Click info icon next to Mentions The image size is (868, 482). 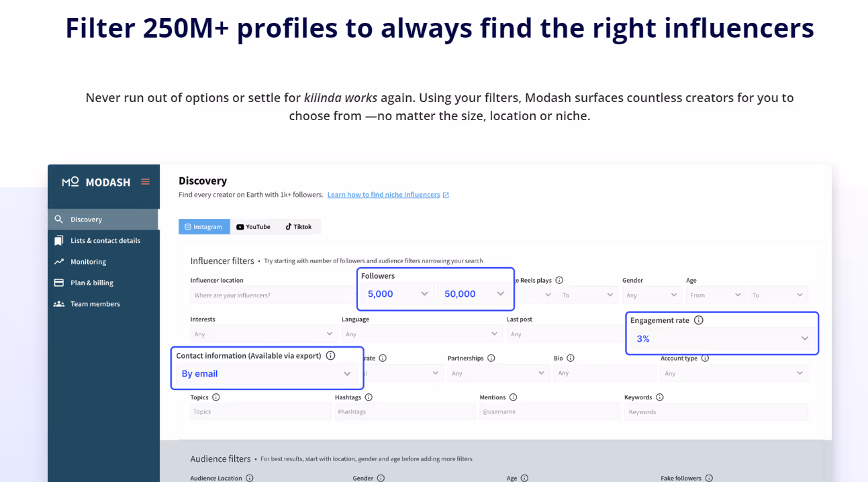click(x=514, y=397)
